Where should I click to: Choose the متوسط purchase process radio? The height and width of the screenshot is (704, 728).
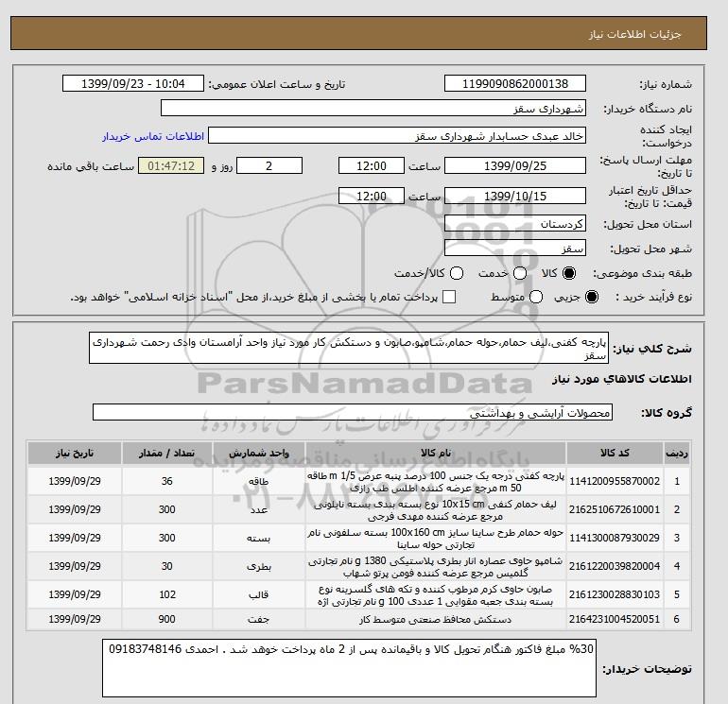(x=536, y=297)
